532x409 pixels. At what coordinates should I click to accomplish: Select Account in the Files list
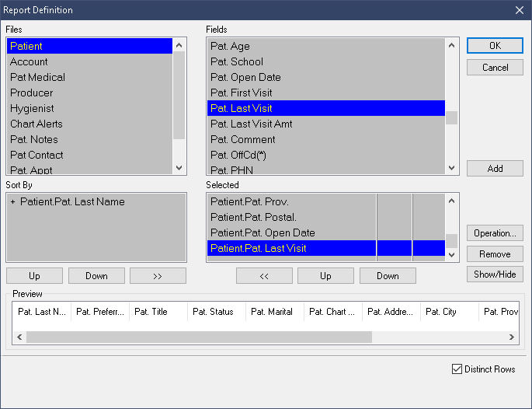29,61
